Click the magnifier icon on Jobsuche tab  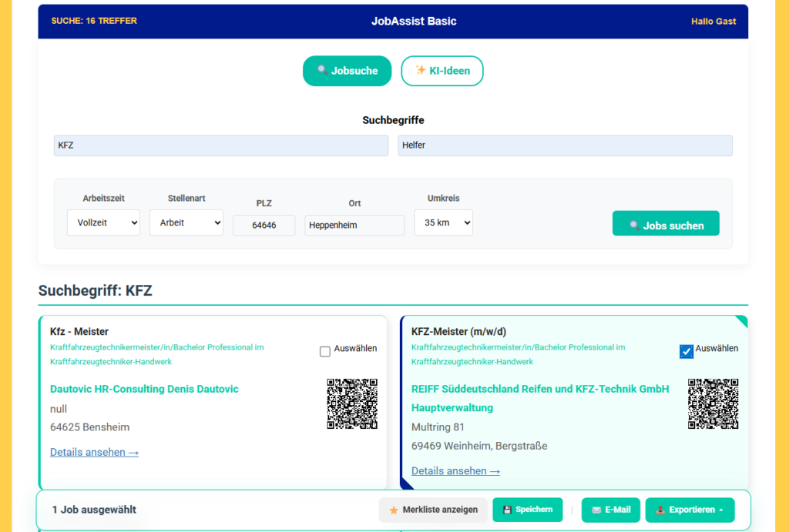pos(322,70)
